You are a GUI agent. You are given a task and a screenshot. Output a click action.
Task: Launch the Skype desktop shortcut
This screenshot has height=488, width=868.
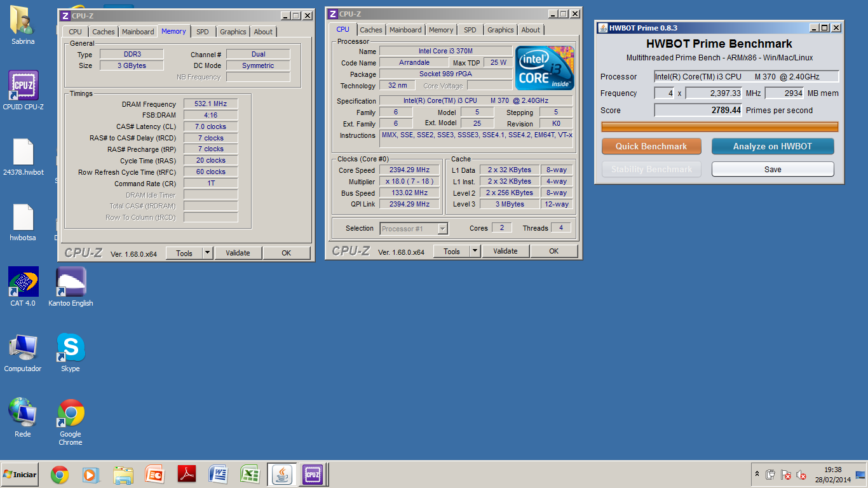click(71, 353)
